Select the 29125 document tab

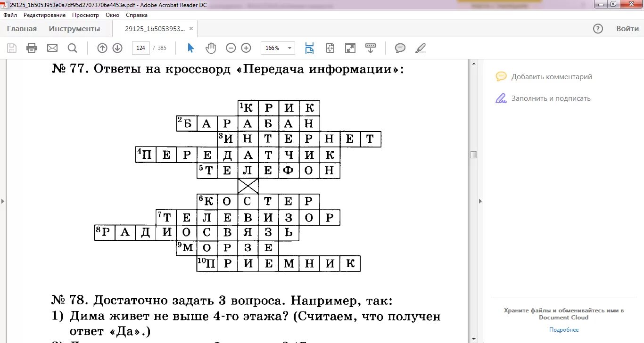(155, 29)
